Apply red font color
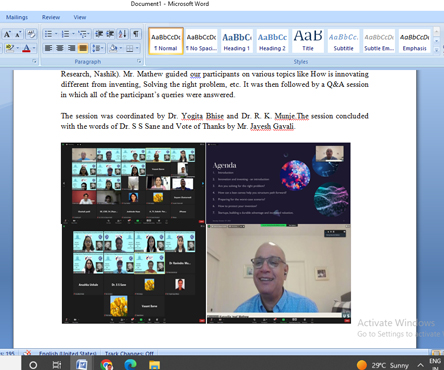This screenshot has width=444, height=370. [x=26, y=48]
